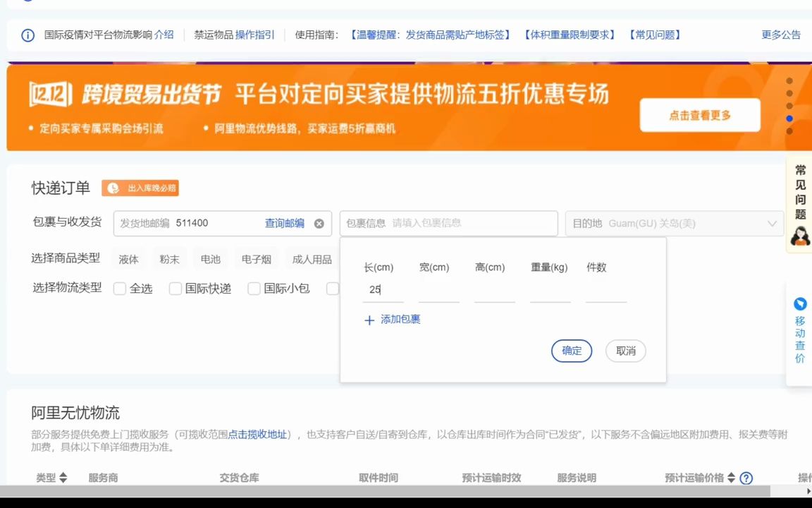Click the 出入库晚必赔 badge
This screenshot has height=508, width=812.
point(140,188)
